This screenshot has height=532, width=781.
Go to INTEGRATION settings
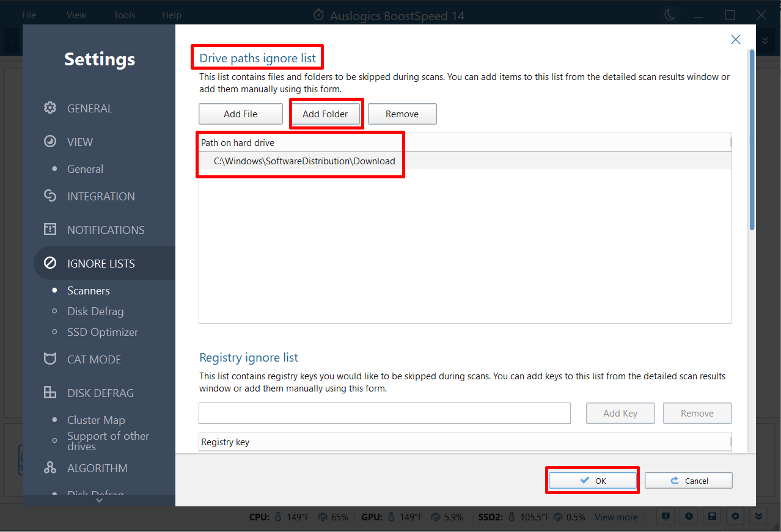point(101,196)
